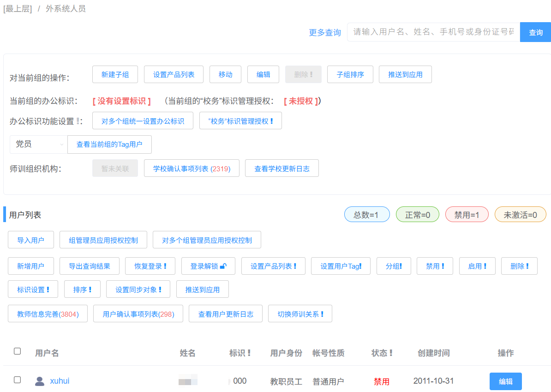The height and width of the screenshot is (392, 551).
Task: Click 设置产品列表 in user list toolbar
Action: (273, 266)
